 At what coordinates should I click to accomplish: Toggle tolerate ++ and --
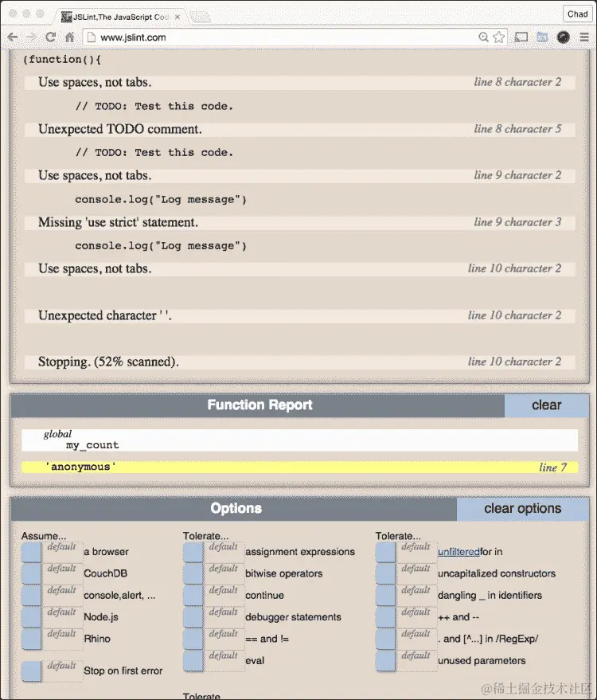coord(385,618)
